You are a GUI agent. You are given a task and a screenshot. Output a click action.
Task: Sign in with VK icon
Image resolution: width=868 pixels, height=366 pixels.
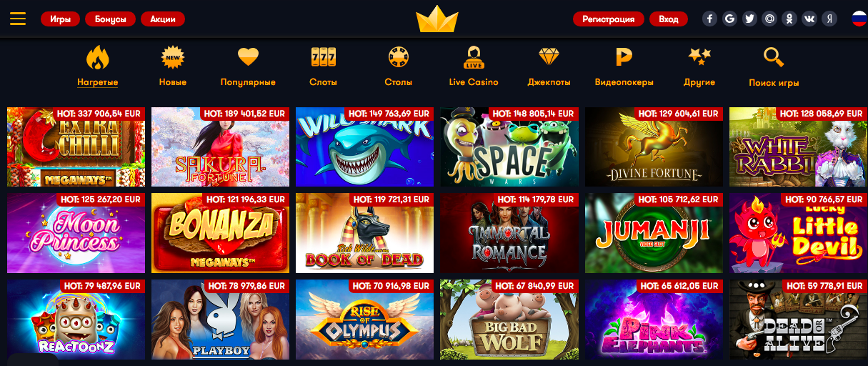click(x=809, y=19)
